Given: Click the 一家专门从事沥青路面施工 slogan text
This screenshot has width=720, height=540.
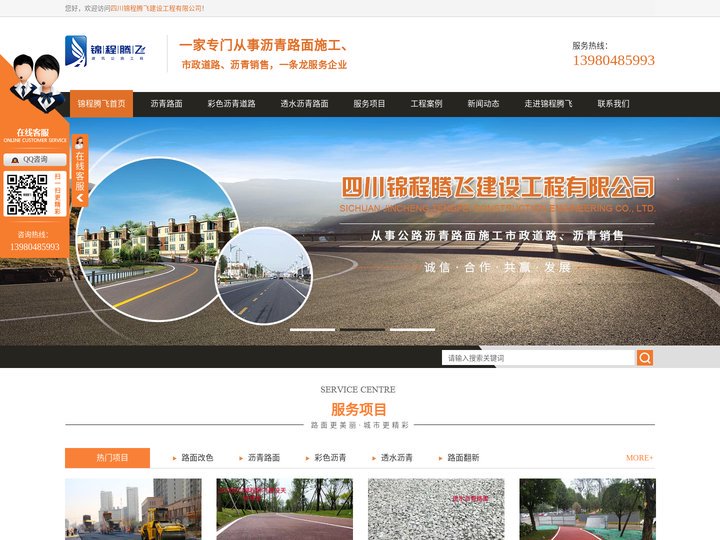Looking at the screenshot, I should coord(263,45).
